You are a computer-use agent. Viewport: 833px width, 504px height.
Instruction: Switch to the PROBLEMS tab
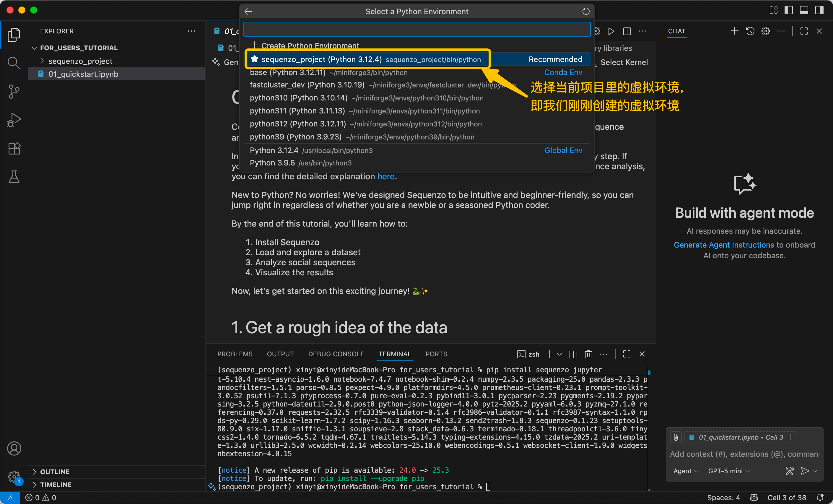[235, 354]
